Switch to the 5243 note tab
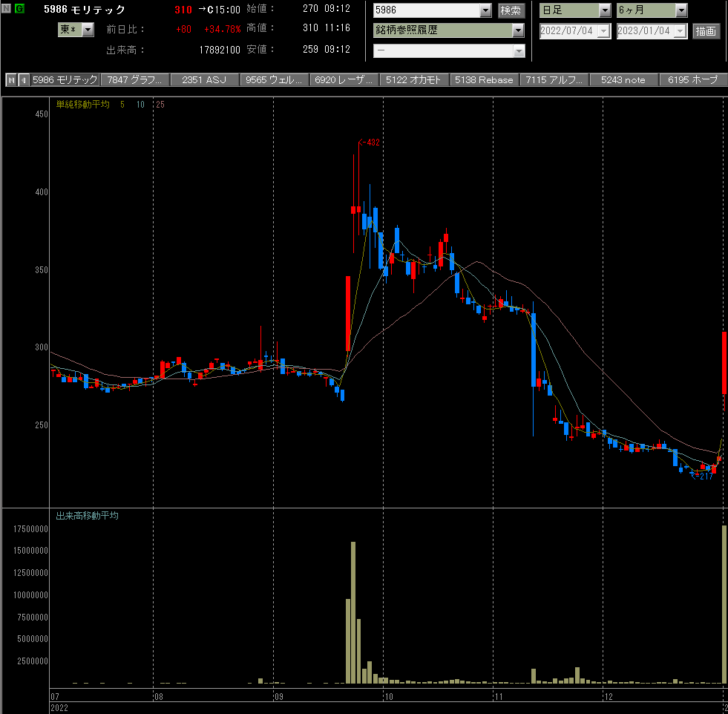This screenshot has width=728, height=714. click(623, 80)
